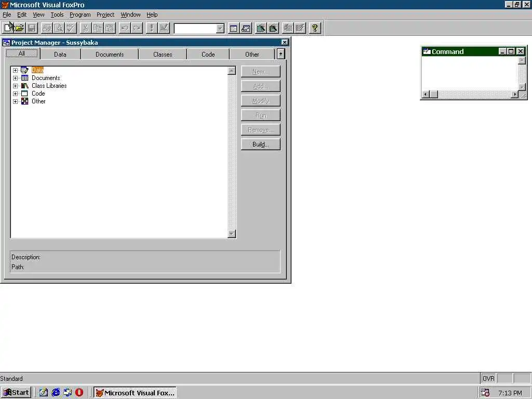The height and width of the screenshot is (399, 532).
Task: Click the Run button in Project Manager
Action: coord(261,115)
